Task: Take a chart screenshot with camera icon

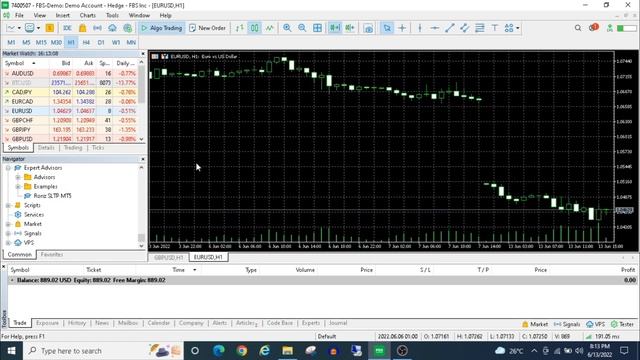Action: [368, 28]
